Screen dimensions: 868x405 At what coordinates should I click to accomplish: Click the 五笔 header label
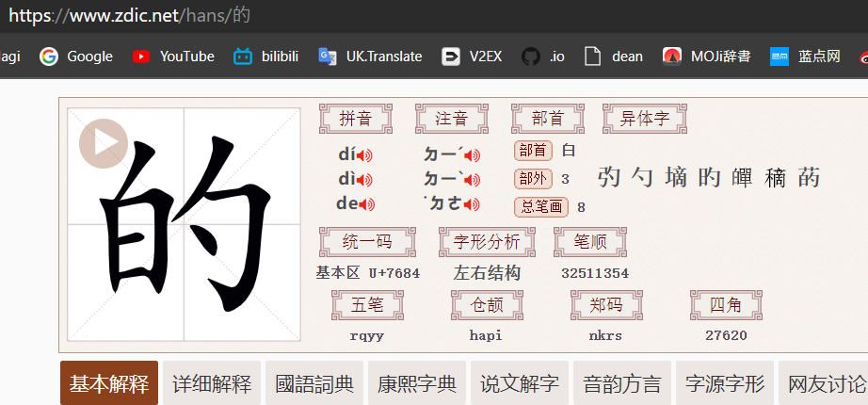pos(367,305)
